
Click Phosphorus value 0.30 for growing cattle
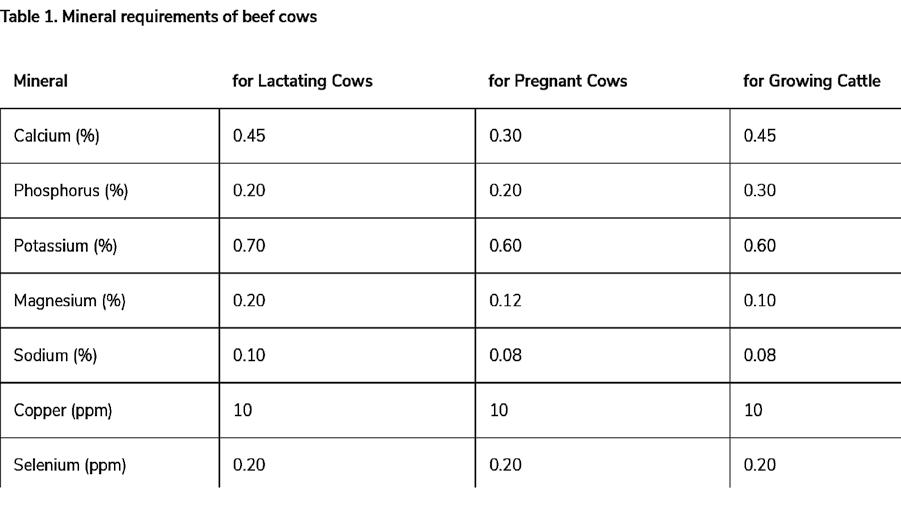click(760, 191)
